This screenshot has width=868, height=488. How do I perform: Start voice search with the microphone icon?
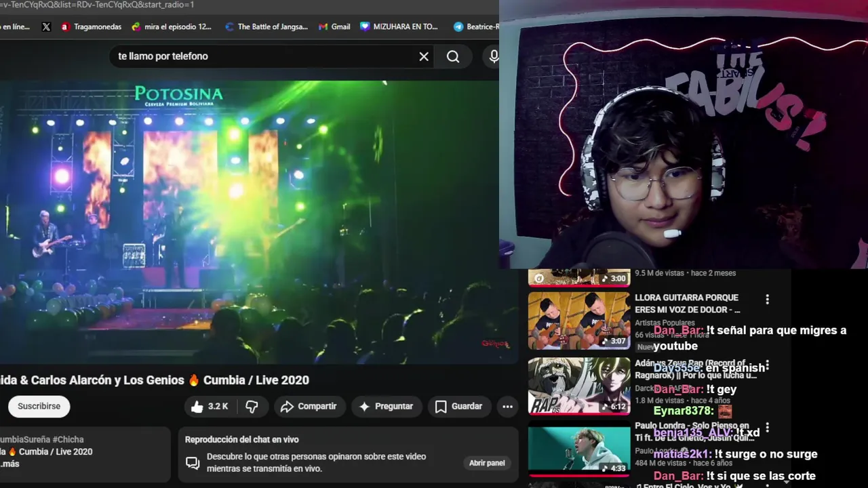pos(493,56)
